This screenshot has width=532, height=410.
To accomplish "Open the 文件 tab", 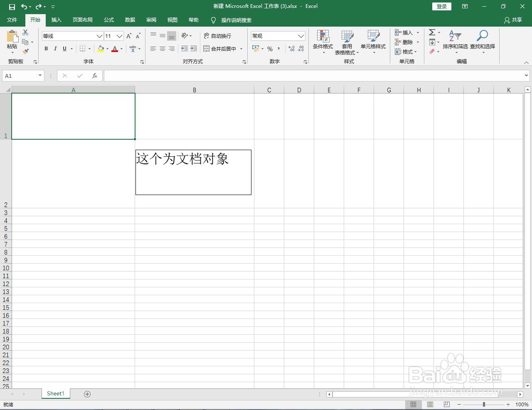I will click(12, 20).
